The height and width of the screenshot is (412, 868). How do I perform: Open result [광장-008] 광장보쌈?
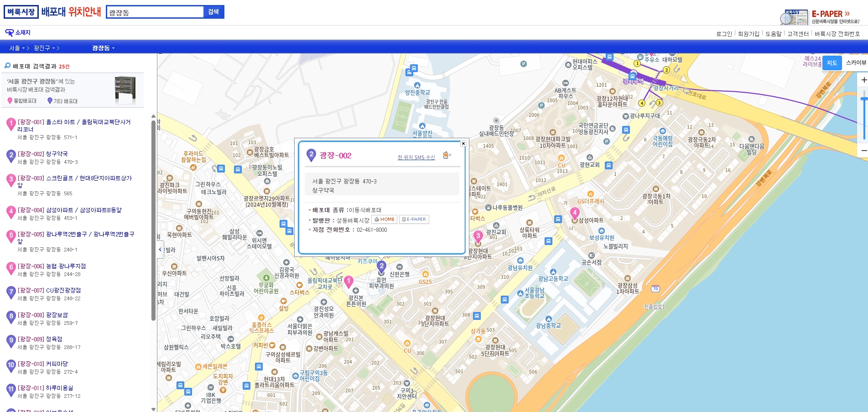(43, 315)
